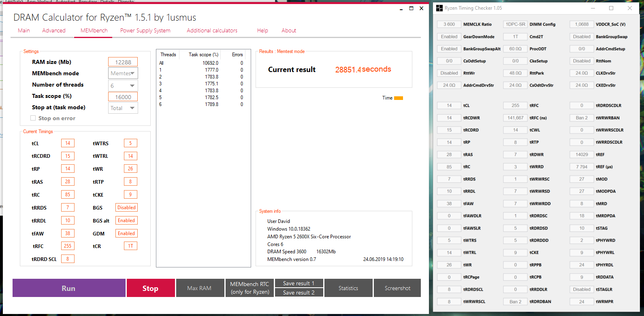Click the Errors column header
Screen dimensions: 644x316
tap(237, 55)
